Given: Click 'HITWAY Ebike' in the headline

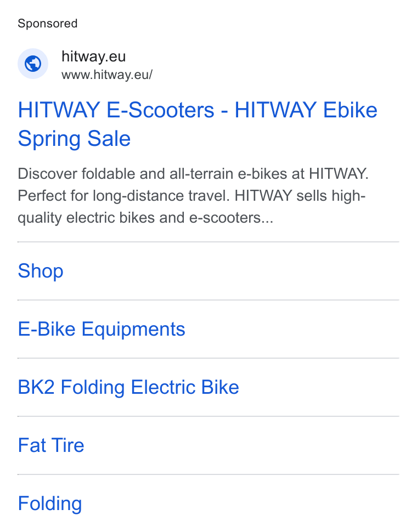Looking at the screenshot, I should click(x=306, y=110).
